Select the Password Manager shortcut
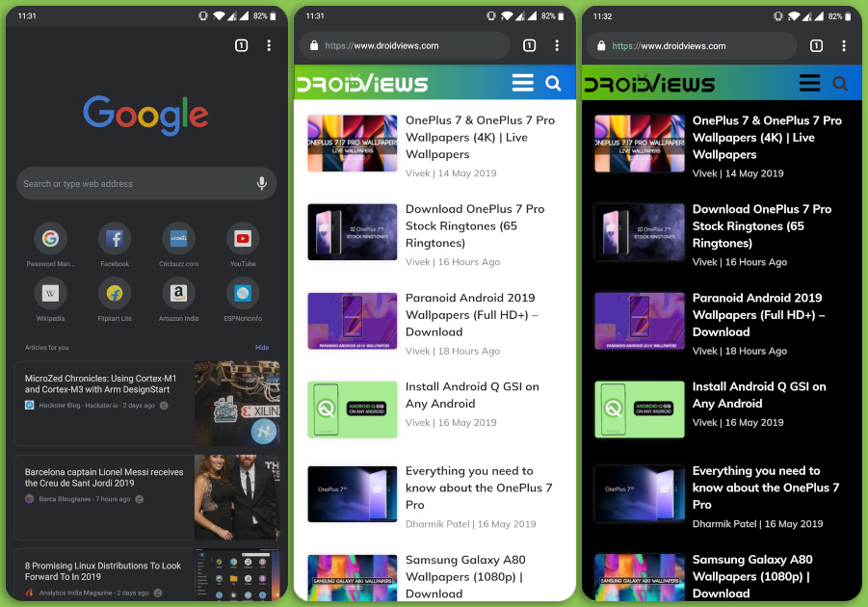868x607 pixels. click(x=50, y=239)
